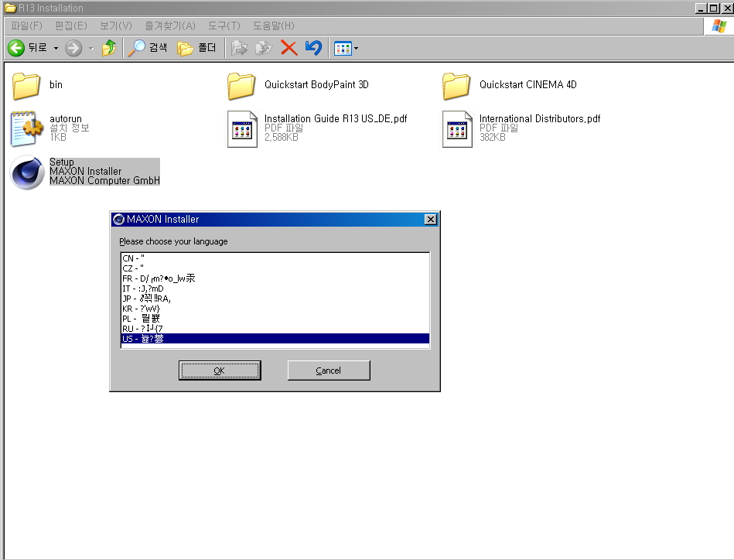
Task: Select the KR language entry
Action: pos(275,309)
